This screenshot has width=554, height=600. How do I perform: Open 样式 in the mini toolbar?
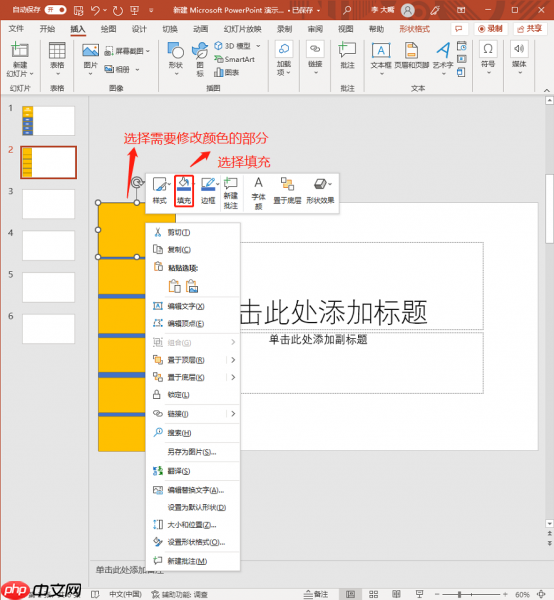160,191
